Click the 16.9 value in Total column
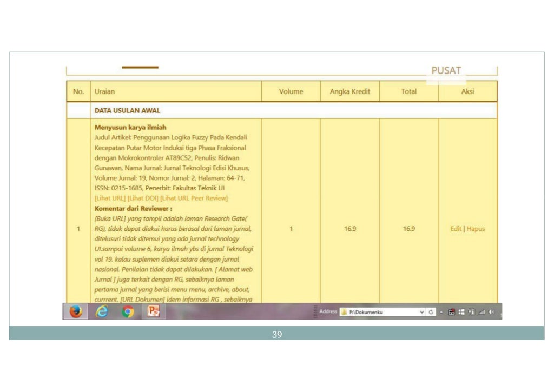Viewport: 554px width, 392px height. 409,229
